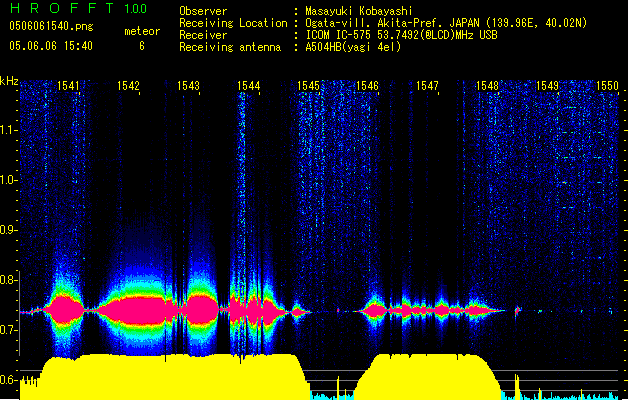Screen dimensions: 629x400
Task: Click the 1.0 kHz axis label
Action: pyautogui.click(x=10, y=180)
